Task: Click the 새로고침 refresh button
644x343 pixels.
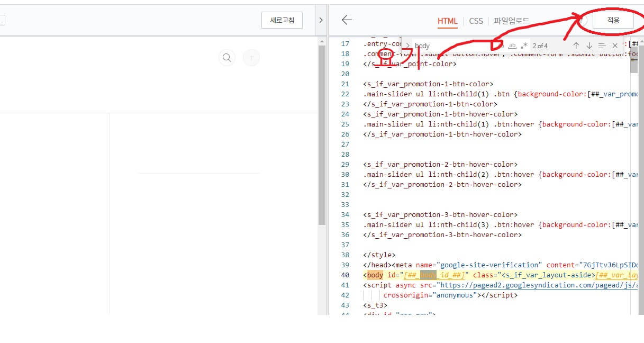Action: (x=282, y=20)
